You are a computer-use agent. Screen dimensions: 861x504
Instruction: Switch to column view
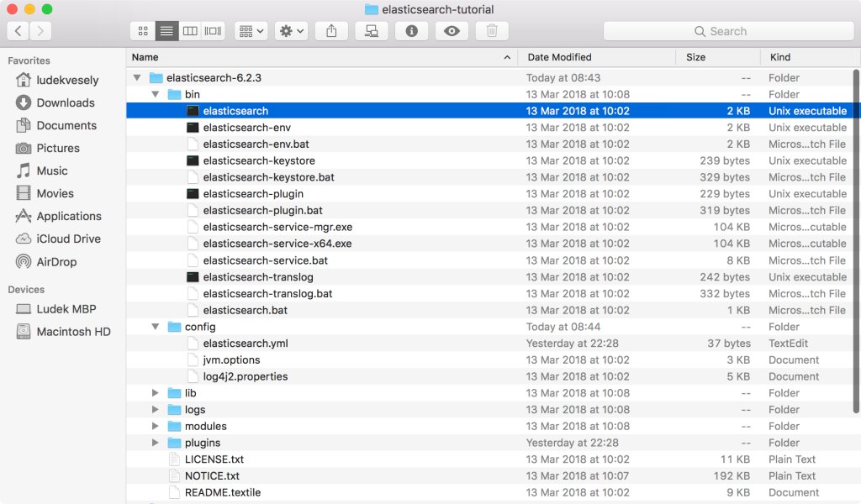[190, 31]
